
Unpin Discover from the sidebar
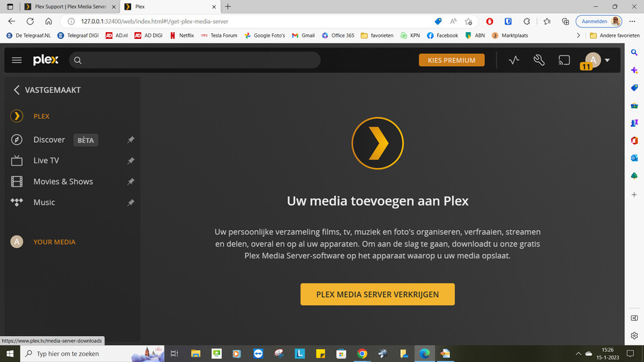[x=130, y=140]
